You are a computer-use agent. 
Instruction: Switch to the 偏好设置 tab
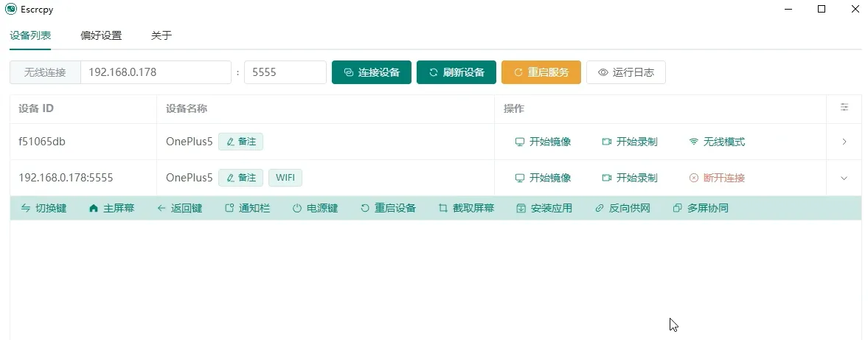click(101, 35)
